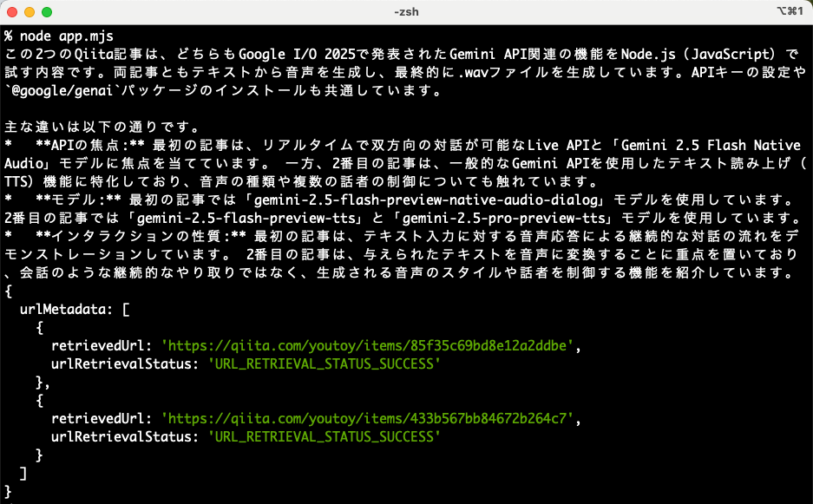Click the green full-screen button

(48, 12)
